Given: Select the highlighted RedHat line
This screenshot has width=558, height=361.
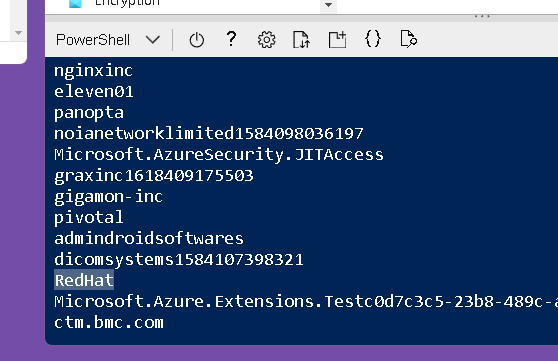Looking at the screenshot, I should pyautogui.click(x=84, y=280).
